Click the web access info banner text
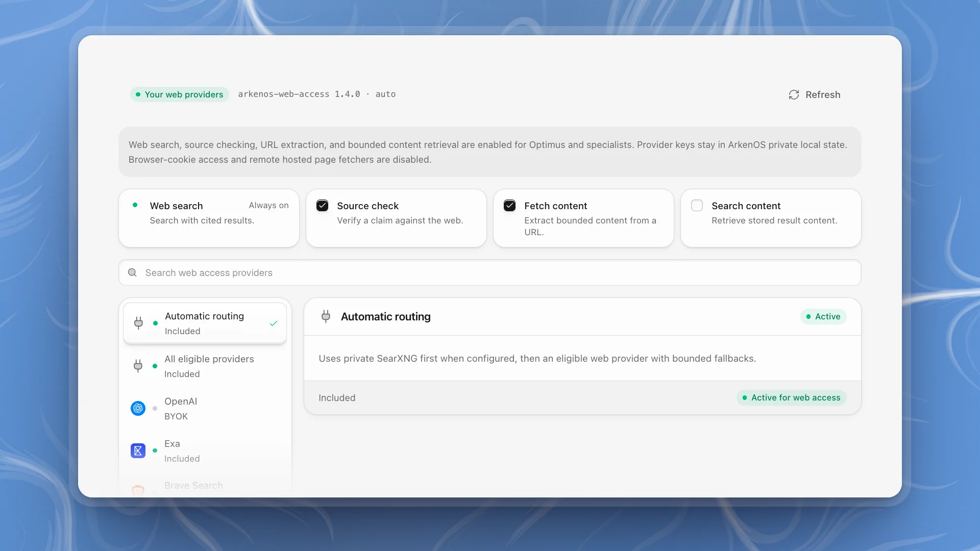Viewport: 980px width, 551px height. (487, 152)
